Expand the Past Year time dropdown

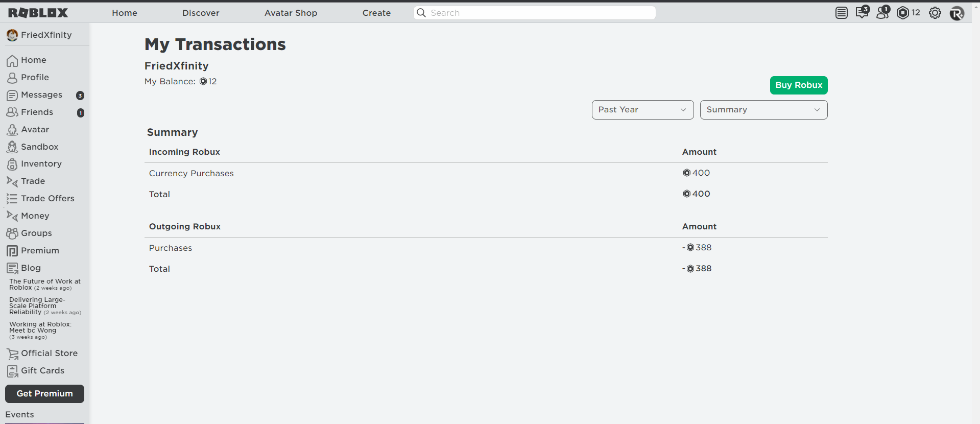(642, 110)
